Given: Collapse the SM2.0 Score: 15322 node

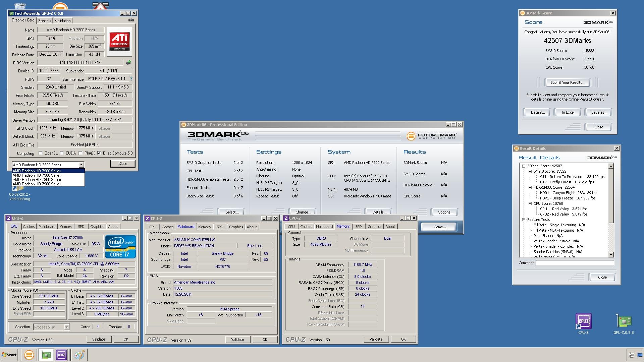Looking at the screenshot, I should pos(530,171).
